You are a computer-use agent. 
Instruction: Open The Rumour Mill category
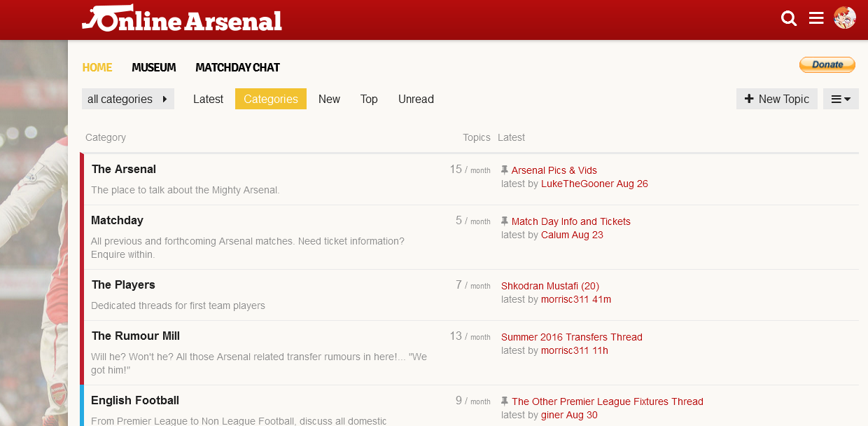(x=136, y=336)
